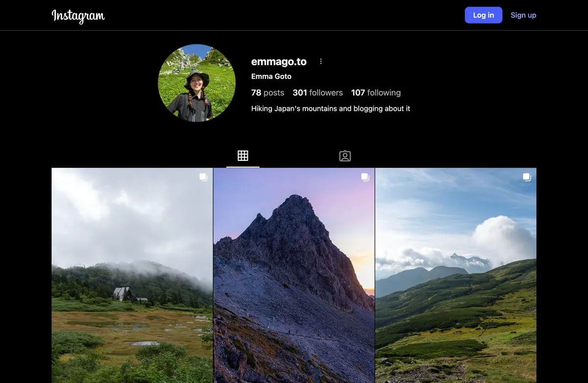Click the hiking Japan's mountains bio text
Image resolution: width=588 pixels, height=383 pixels.
point(331,108)
